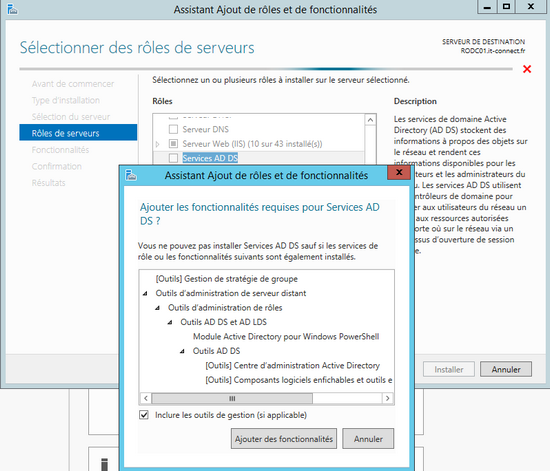The width and height of the screenshot is (550, 471).
Task: Close the main wizard window
Action: [531, 7]
